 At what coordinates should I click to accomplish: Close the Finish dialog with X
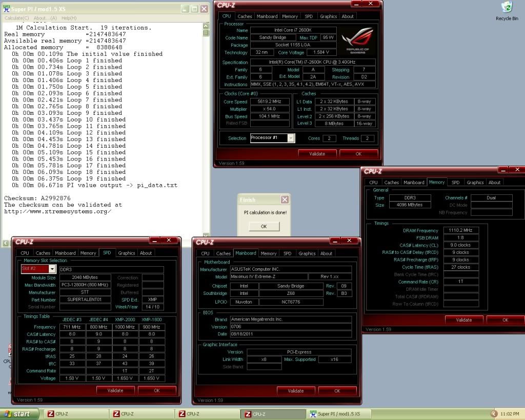tap(285, 199)
